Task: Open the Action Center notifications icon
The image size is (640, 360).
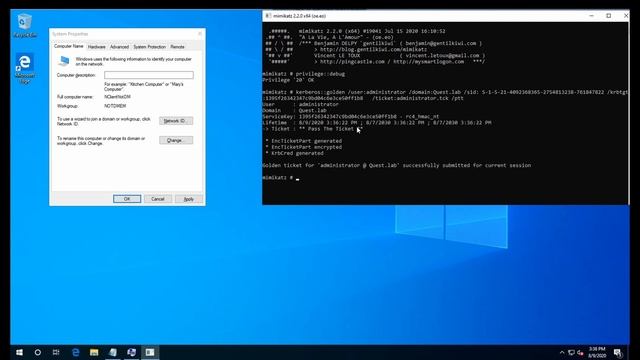Action: point(618,353)
